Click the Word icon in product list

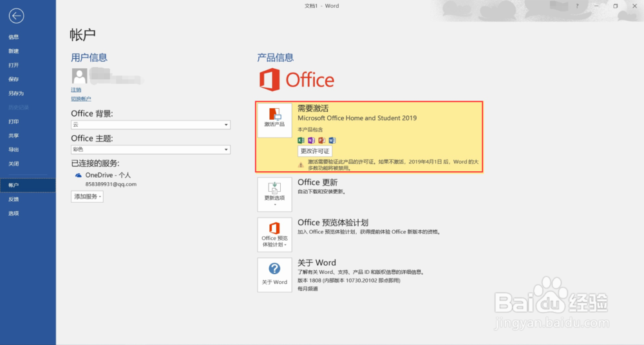(332, 140)
